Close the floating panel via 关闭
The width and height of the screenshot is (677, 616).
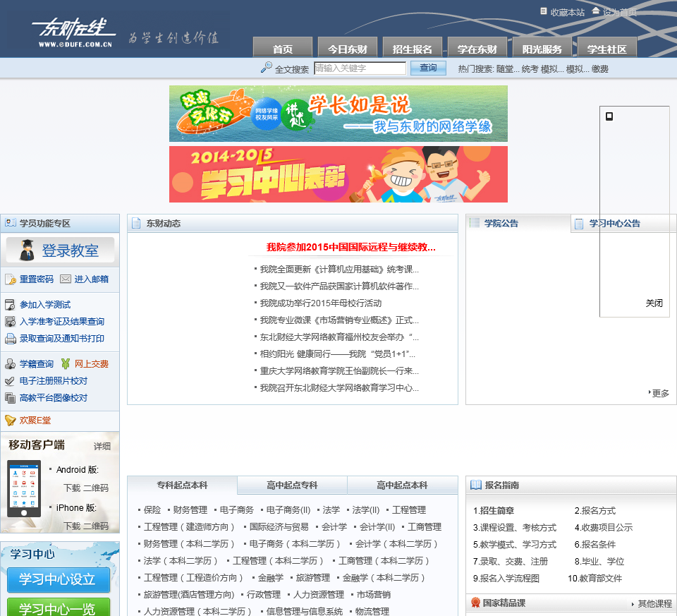pyautogui.click(x=654, y=303)
